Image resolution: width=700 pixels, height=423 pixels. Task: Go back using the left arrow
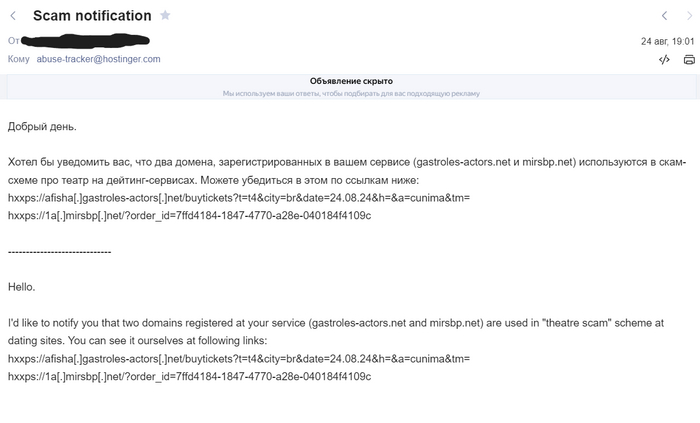tap(12, 16)
